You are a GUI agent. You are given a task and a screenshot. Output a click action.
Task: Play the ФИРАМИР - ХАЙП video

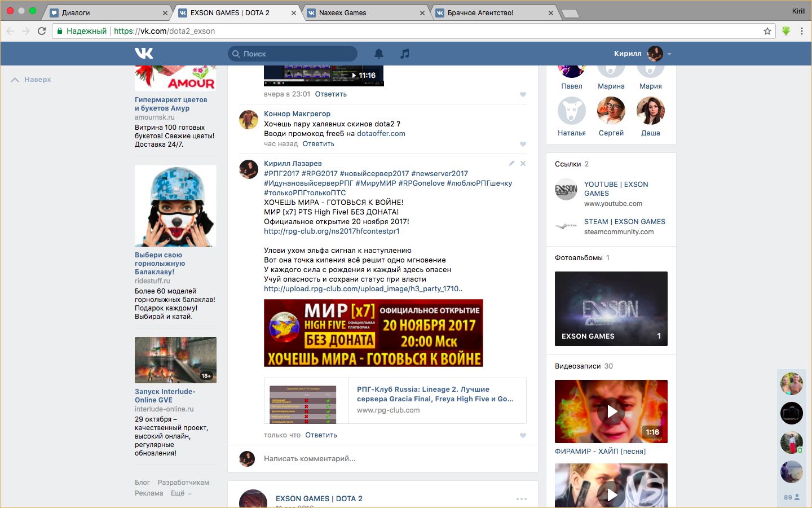[x=611, y=411]
